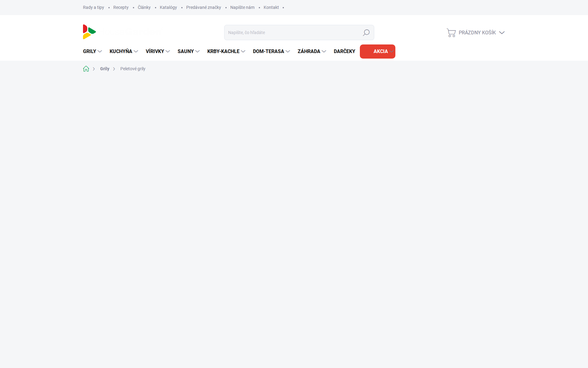Expand the Kuchyňa menu chevron
The height and width of the screenshot is (368, 588).
pyautogui.click(x=136, y=52)
